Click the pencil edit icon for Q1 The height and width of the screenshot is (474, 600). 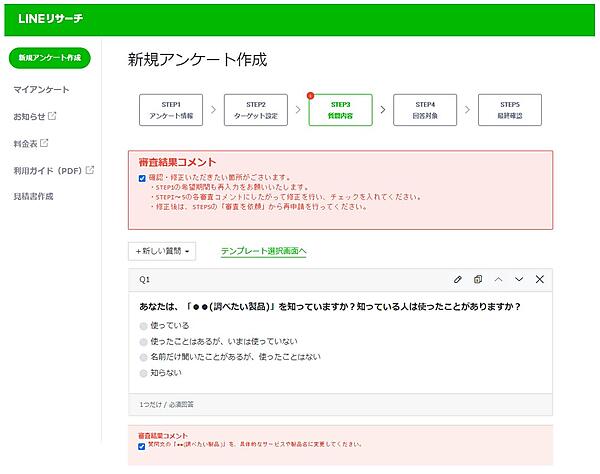458,279
